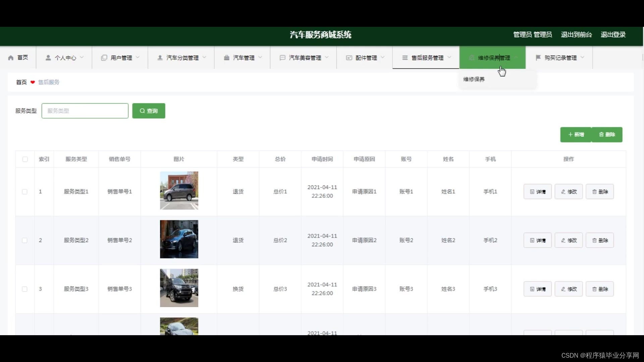The width and height of the screenshot is (644, 362).
Task: Click the car thumbnail in row 2
Action: coord(179,239)
